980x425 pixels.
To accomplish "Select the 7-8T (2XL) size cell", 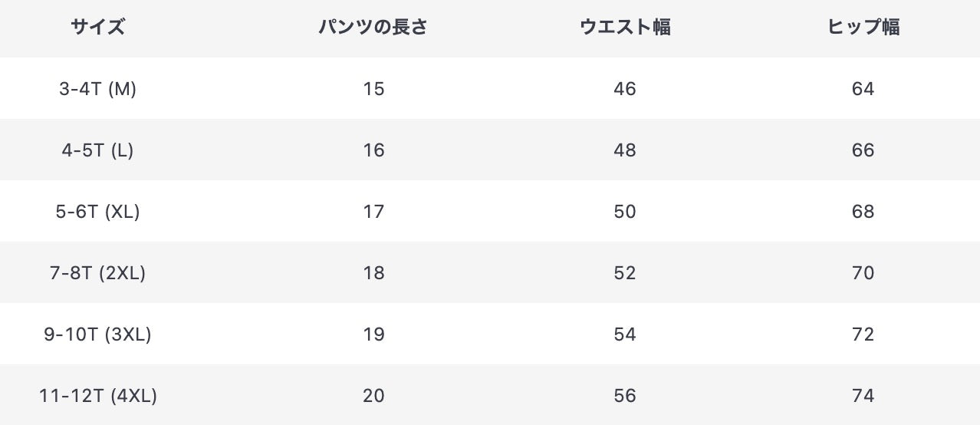I will coord(97,273).
